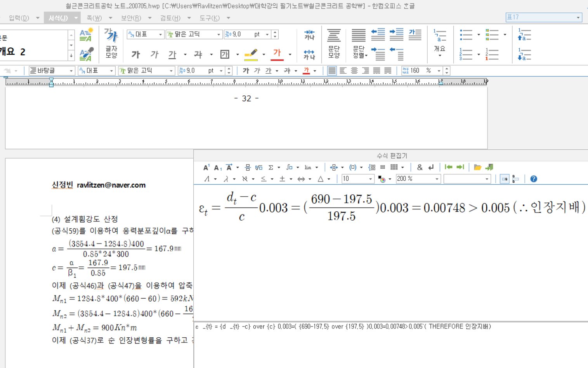Image resolution: width=588 pixels, height=368 pixels.
Task: Toggle equation editor script input window view
Action: pyautogui.click(x=504, y=179)
